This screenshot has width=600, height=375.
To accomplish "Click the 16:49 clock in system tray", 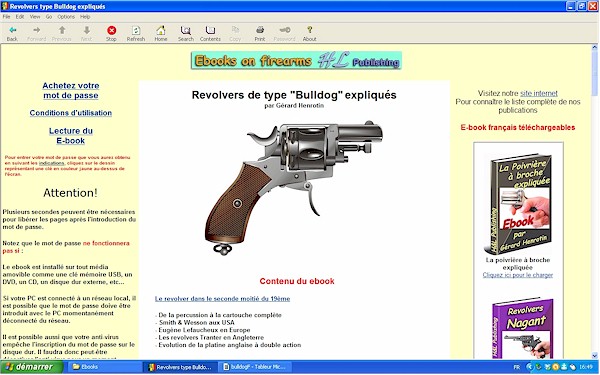I will click(x=586, y=367).
